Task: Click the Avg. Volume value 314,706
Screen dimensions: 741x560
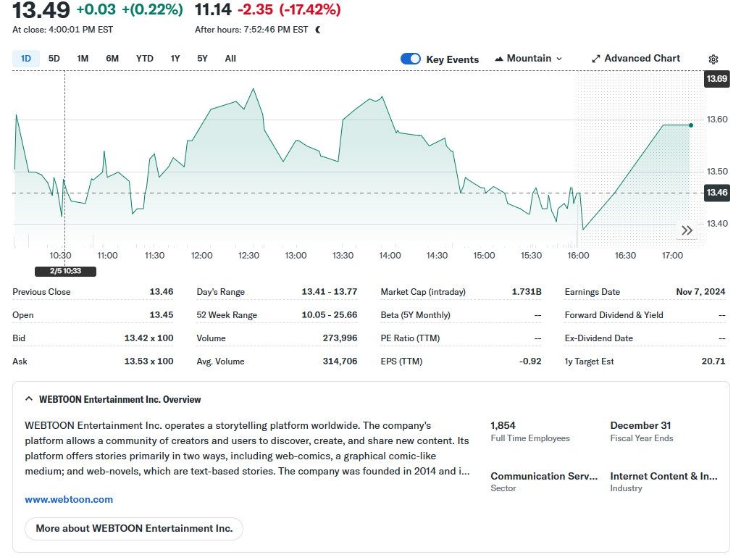Action: pos(340,362)
